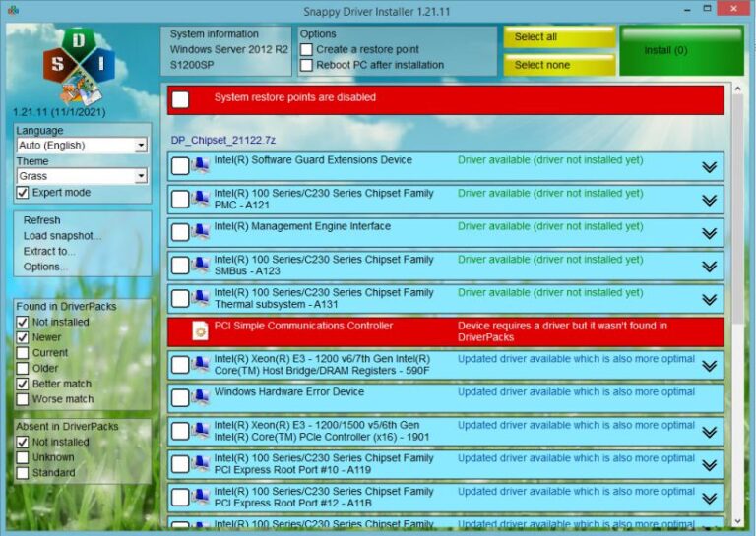
Task: Select the Management Engine Interface driver checkbox
Action: click(x=180, y=233)
